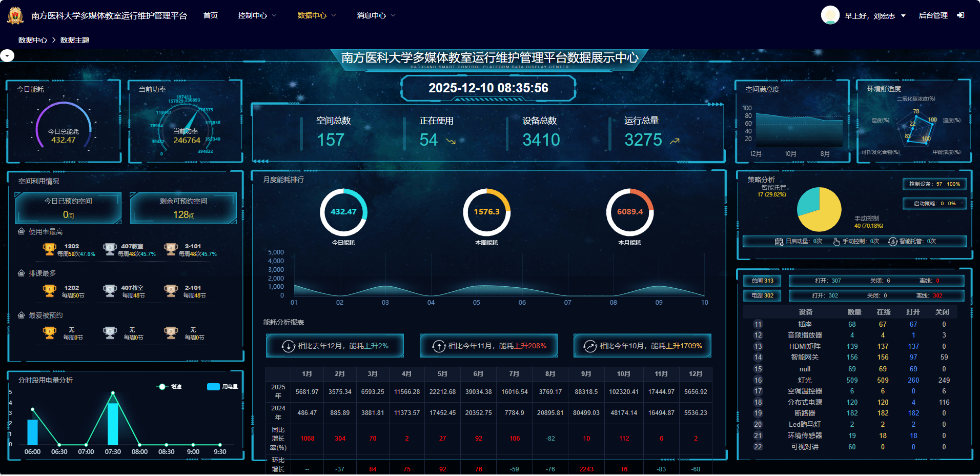Open 后台管理 link in the header
Image resolution: width=980 pixels, height=476 pixels.
tap(933, 15)
